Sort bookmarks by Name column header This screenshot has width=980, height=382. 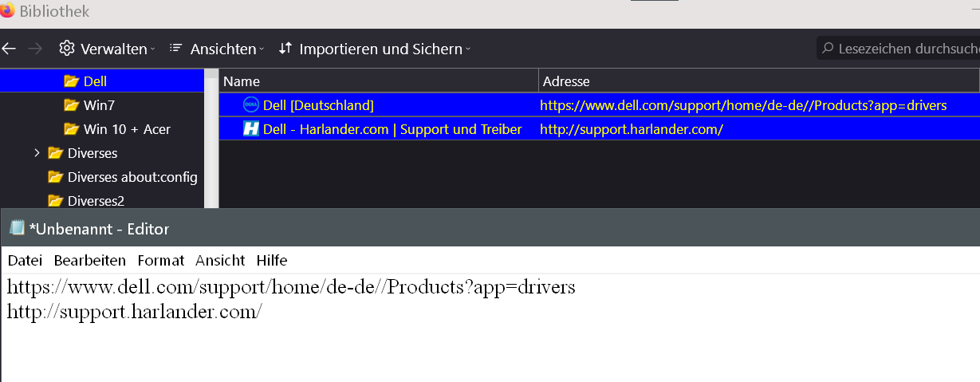coord(379,81)
